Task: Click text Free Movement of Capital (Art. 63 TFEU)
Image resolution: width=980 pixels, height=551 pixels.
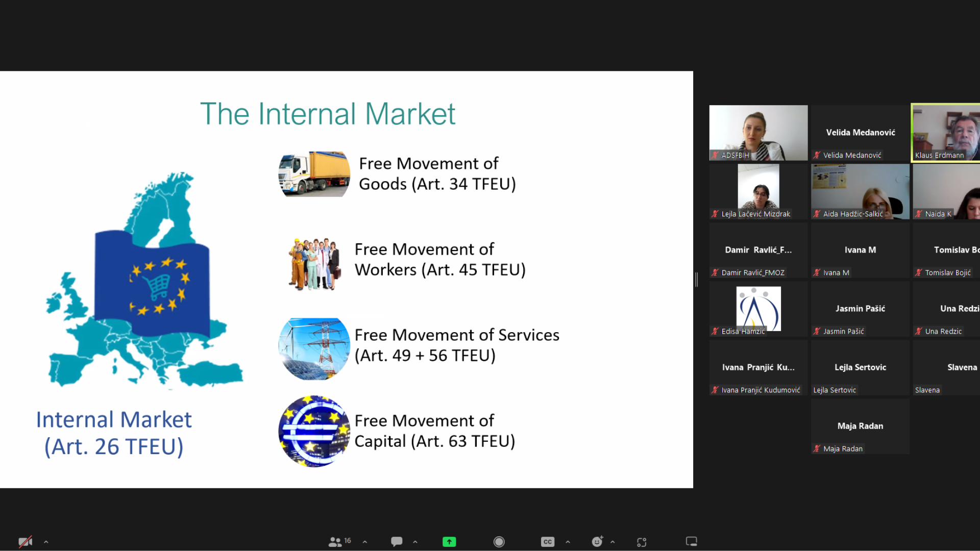Action: point(435,431)
